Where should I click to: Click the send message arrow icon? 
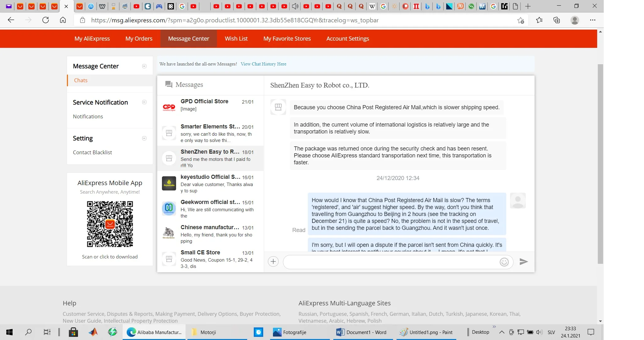[524, 262]
